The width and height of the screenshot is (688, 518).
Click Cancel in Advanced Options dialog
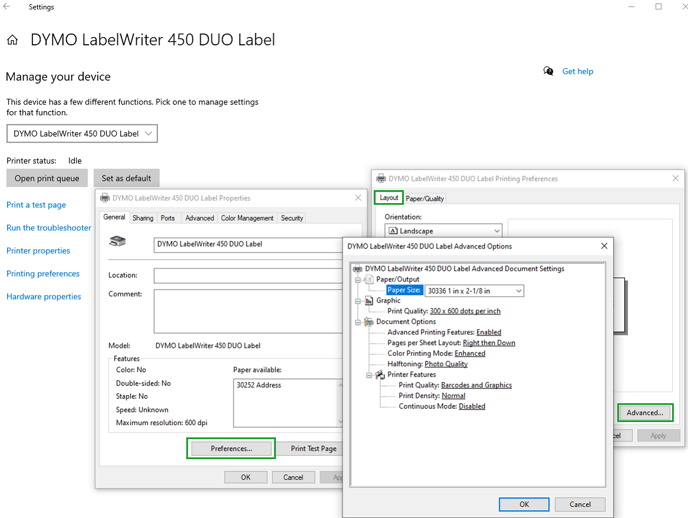pos(580,504)
